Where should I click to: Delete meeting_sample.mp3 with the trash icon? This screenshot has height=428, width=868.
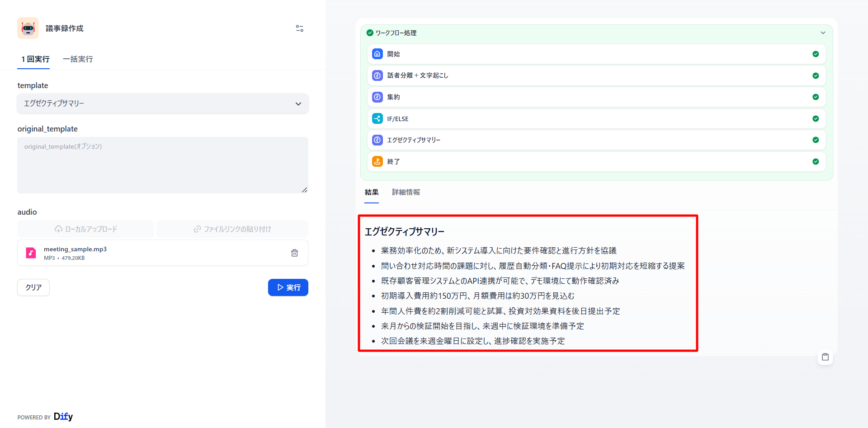coord(294,253)
